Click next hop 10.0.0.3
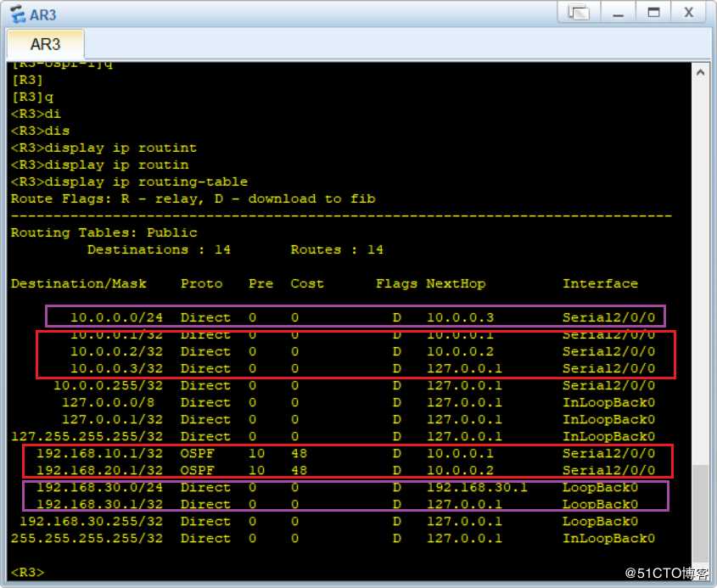 (460, 317)
